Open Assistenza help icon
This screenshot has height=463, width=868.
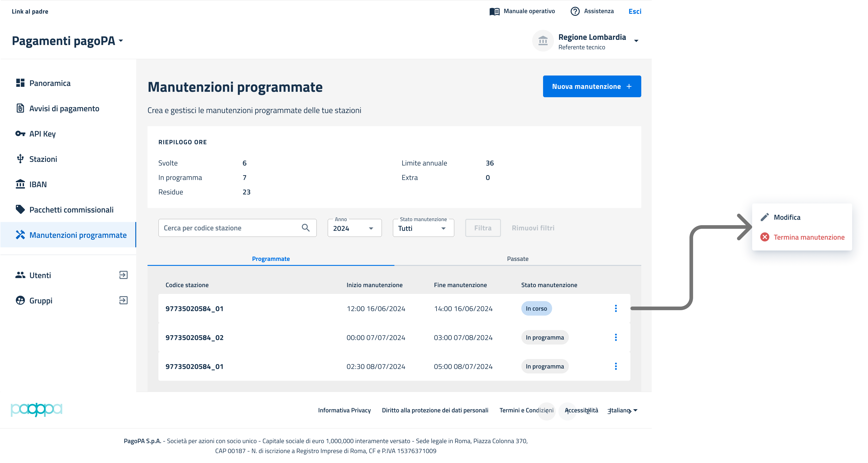pos(575,11)
